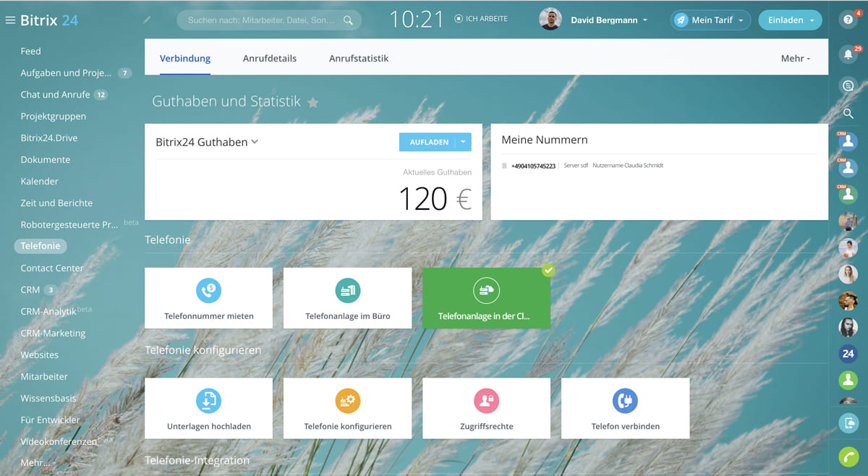The width and height of the screenshot is (868, 476).
Task: Open Mitarbeiter in the left menu
Action: pyautogui.click(x=44, y=377)
